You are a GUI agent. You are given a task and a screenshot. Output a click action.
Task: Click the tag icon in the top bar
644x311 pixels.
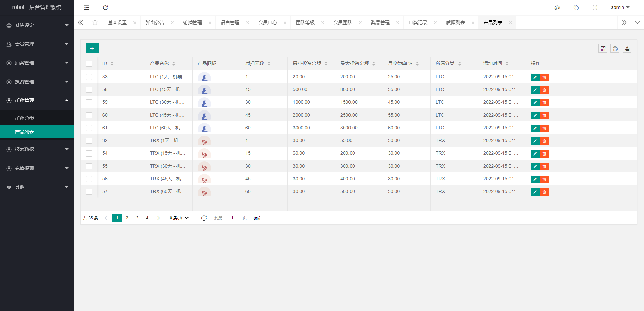click(576, 7)
